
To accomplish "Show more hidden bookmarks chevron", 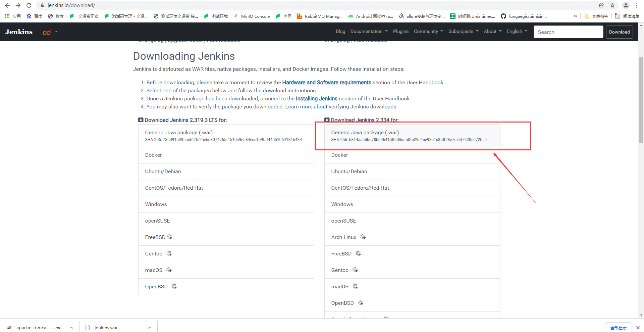I will coord(576,16).
